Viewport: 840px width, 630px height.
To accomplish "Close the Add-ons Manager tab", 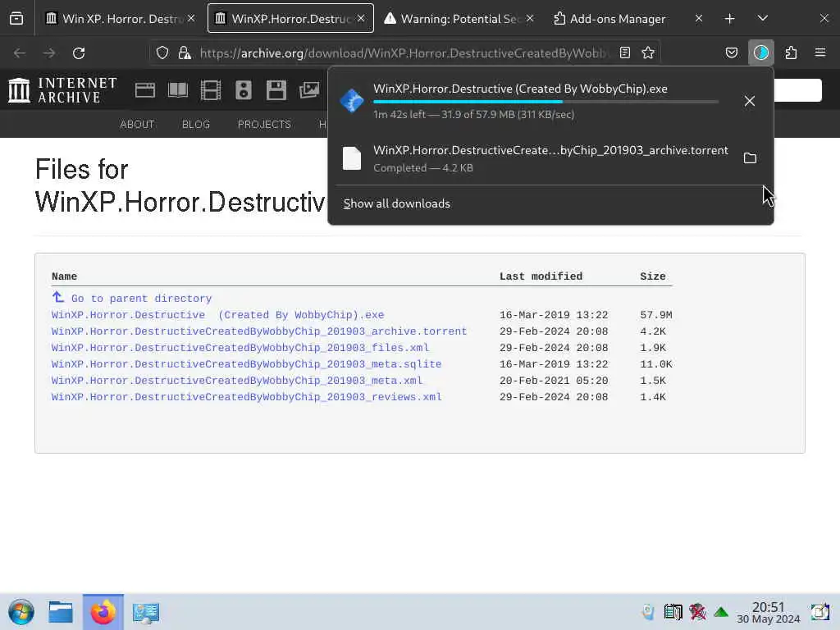I will tap(699, 19).
